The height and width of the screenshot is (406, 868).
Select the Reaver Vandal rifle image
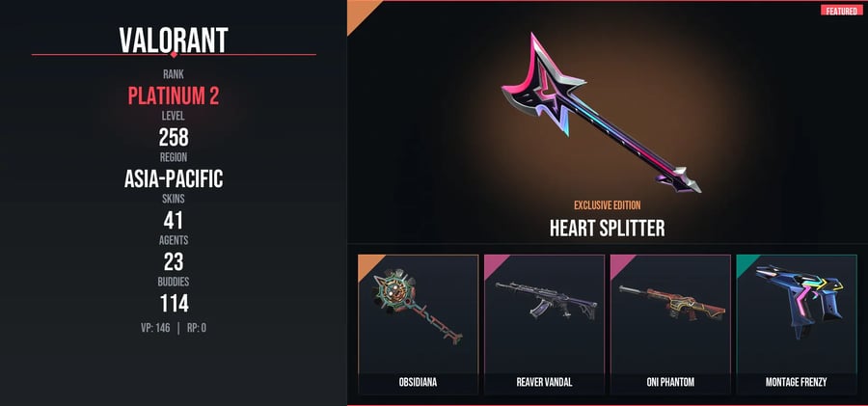(547, 301)
